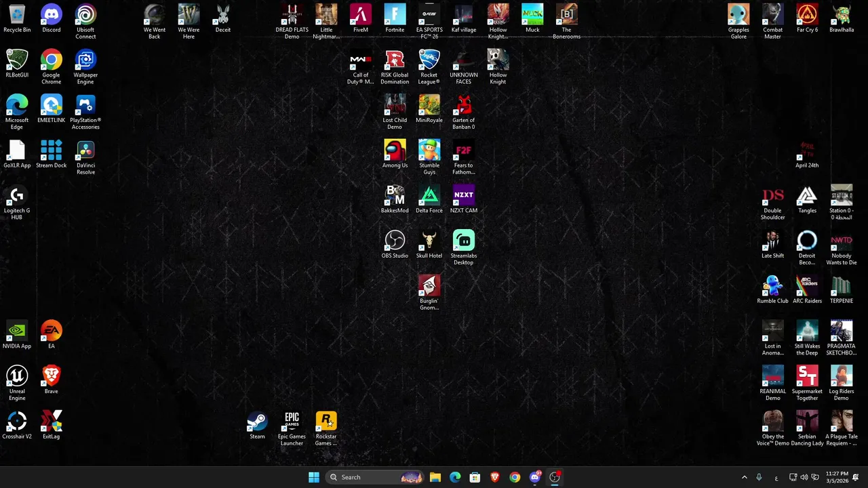Click the Garten of Banban 0 icon
This screenshot has width=868, height=488.
(x=464, y=113)
